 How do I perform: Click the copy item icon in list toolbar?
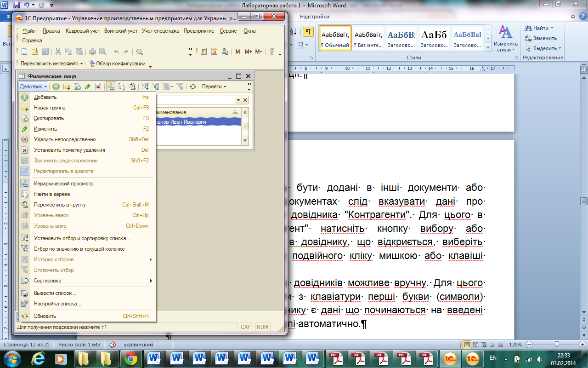77,86
